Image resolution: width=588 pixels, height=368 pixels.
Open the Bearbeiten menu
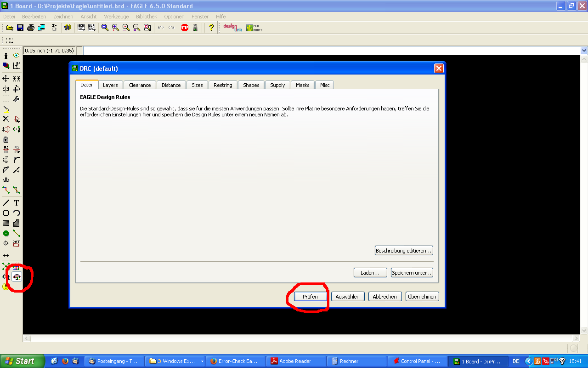[x=34, y=17]
